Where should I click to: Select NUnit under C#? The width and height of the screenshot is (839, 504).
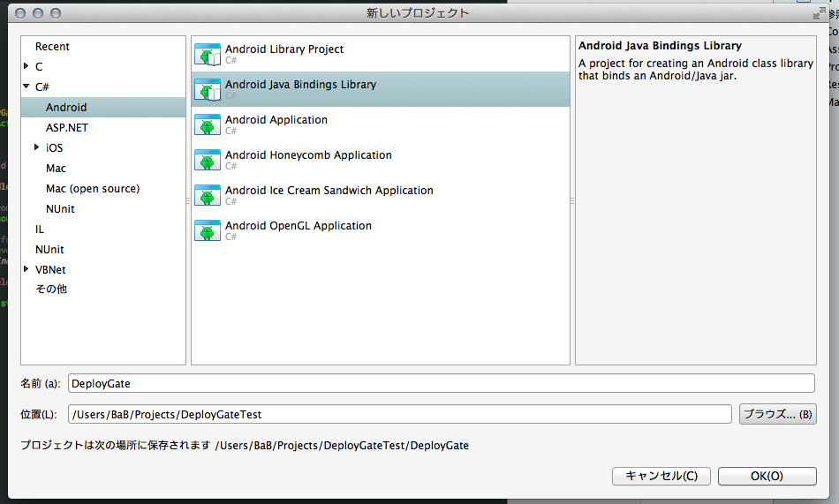60,209
